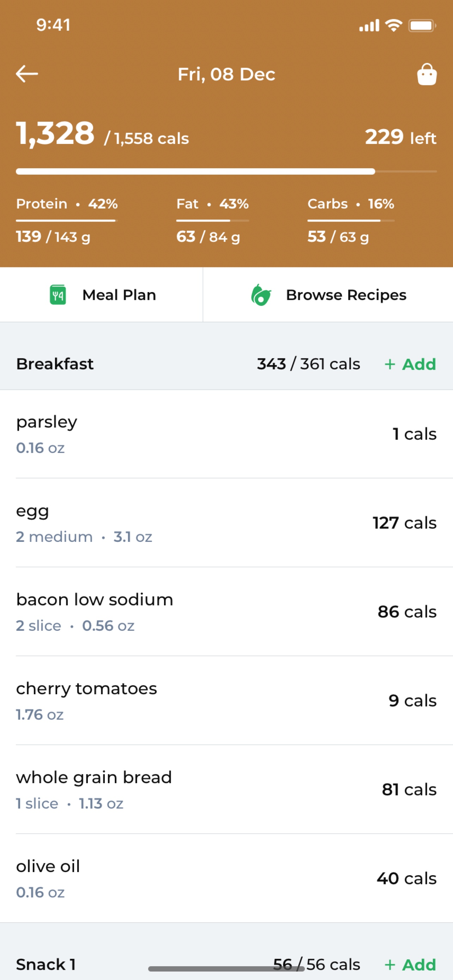Open the parsley food entry

click(226, 434)
